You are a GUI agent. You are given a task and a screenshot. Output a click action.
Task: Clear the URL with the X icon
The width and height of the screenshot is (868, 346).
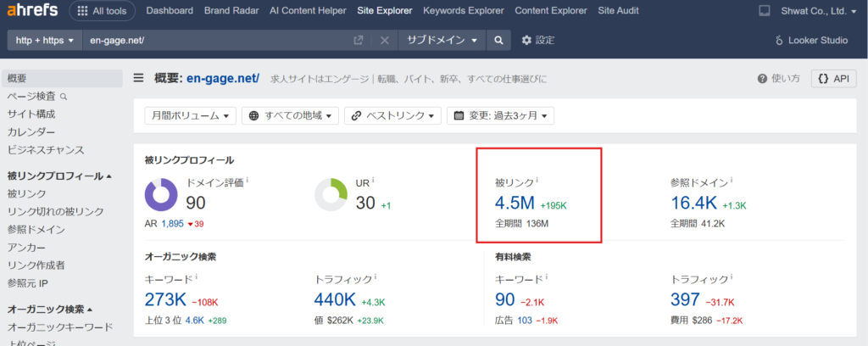pos(385,41)
